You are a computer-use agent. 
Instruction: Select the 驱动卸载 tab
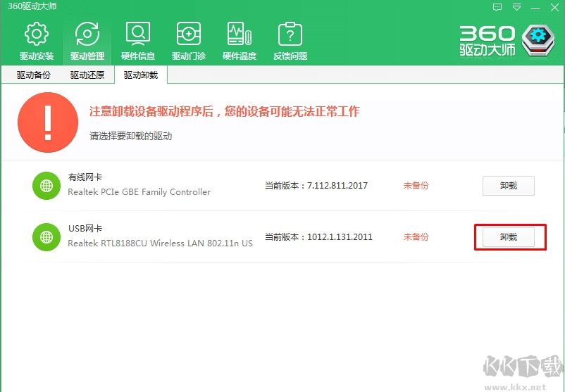coord(141,75)
